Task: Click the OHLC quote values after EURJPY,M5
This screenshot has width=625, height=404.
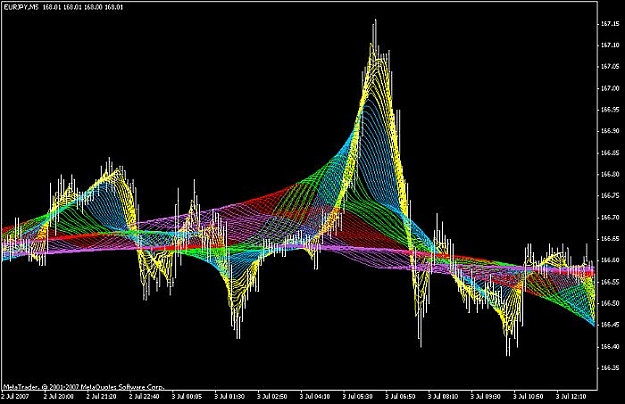Action: pos(83,7)
